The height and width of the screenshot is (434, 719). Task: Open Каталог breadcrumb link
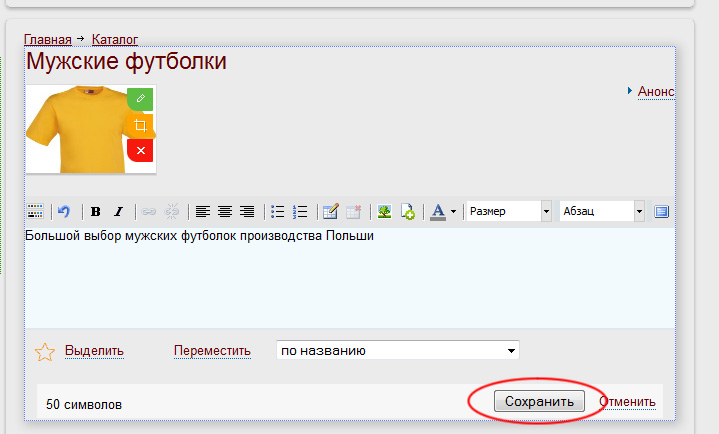[115, 39]
